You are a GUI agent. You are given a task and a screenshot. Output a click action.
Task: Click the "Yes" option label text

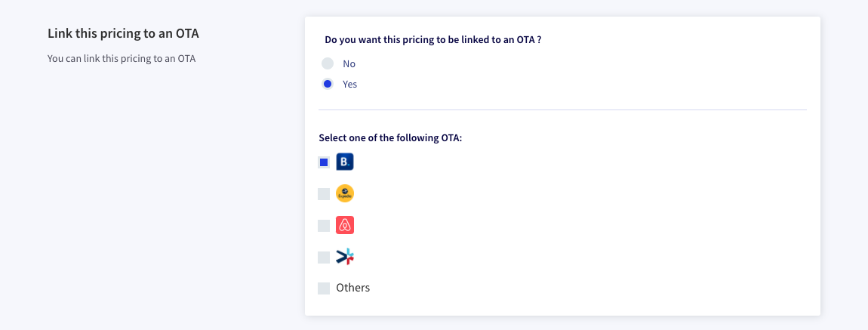pyautogui.click(x=350, y=84)
